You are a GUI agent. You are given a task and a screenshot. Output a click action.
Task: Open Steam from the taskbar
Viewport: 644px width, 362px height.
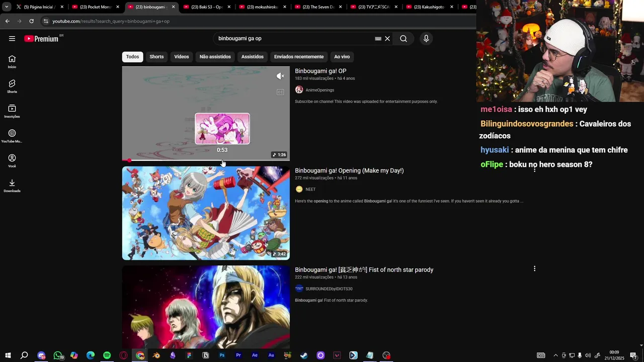pos(304,355)
